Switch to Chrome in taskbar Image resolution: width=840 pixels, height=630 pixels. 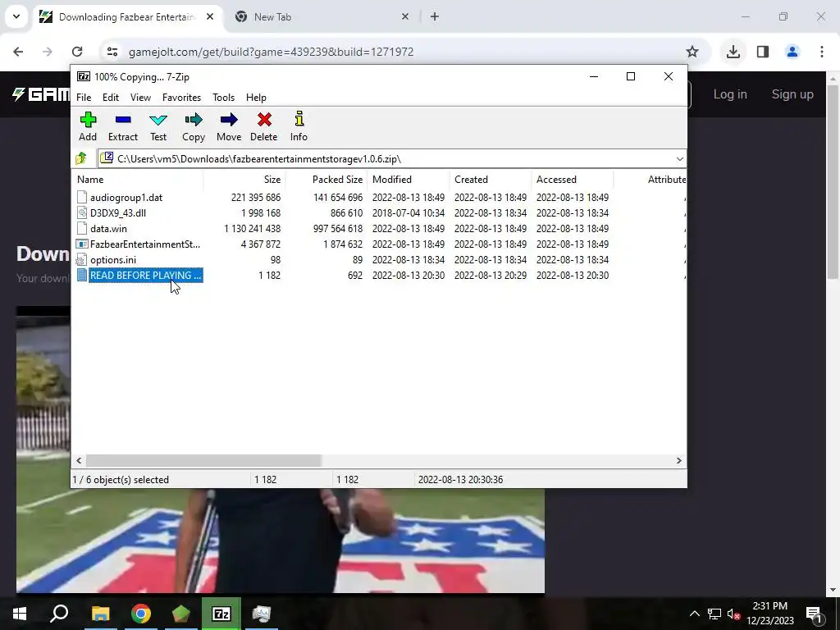coord(141,614)
